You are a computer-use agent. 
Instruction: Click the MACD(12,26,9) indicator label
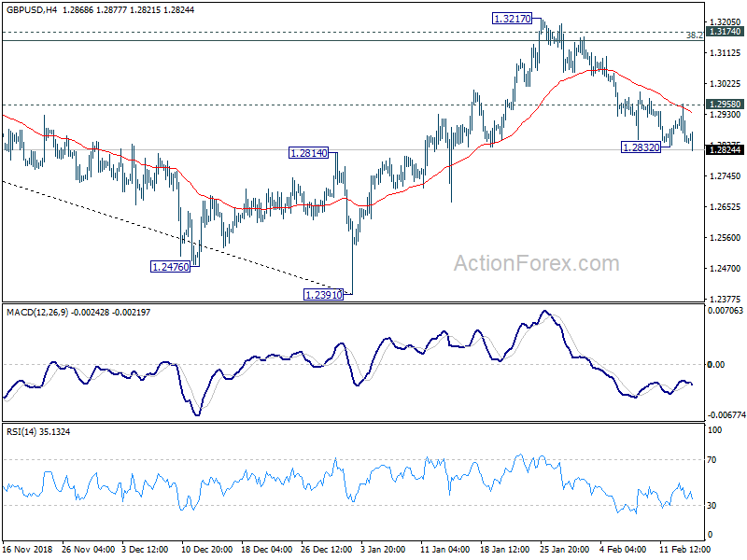tap(37, 313)
